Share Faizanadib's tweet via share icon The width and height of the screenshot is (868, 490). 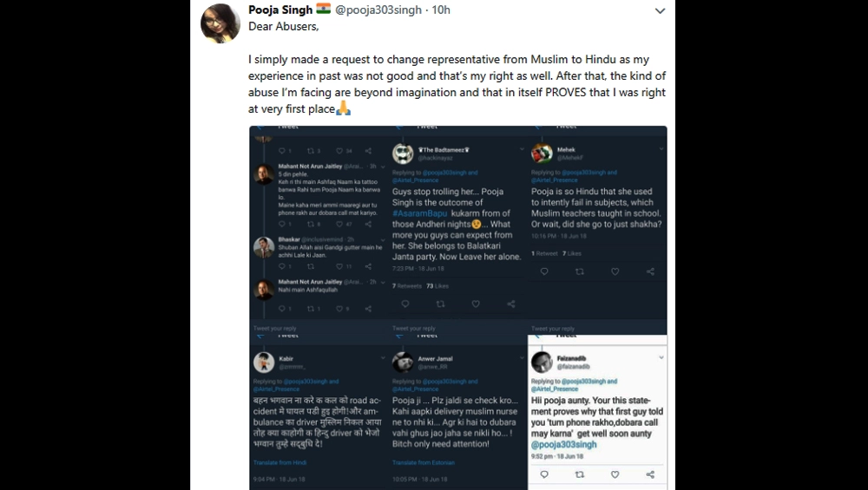coord(650,474)
